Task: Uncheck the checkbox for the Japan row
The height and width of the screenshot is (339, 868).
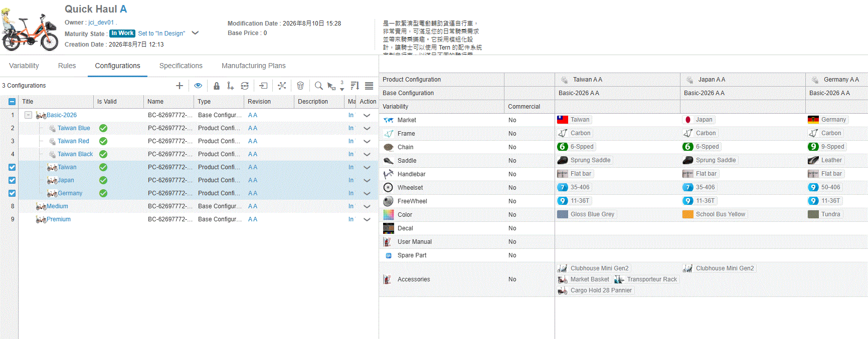Action: click(x=12, y=180)
